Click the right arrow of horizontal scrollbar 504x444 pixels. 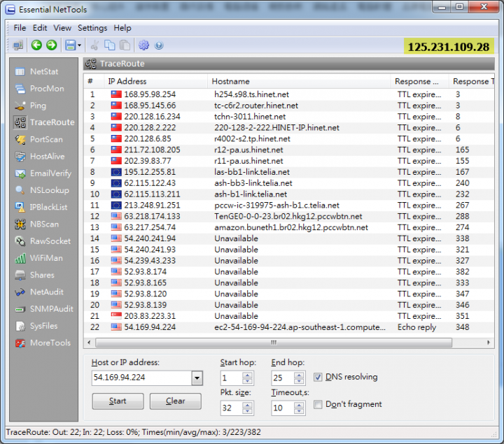tap(489, 343)
